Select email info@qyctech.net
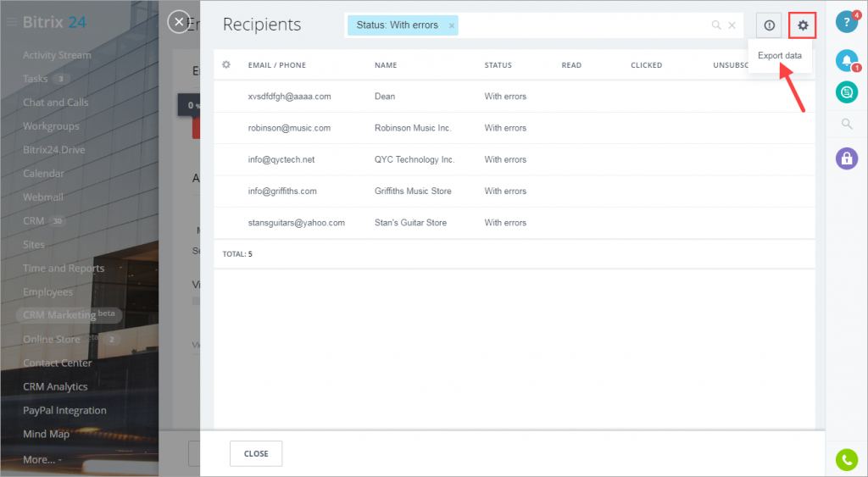 [281, 159]
